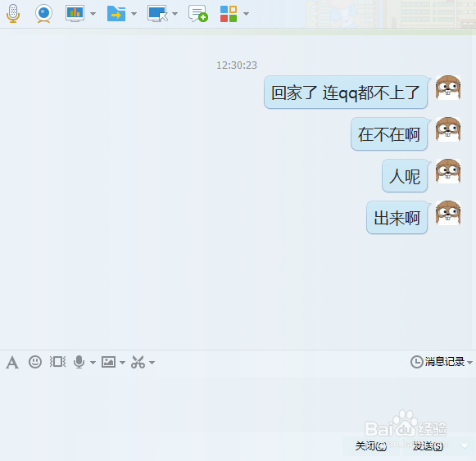Image resolution: width=476 pixels, height=461 pixels.
Task: Open the emoji smiley picker
Action: tap(35, 362)
